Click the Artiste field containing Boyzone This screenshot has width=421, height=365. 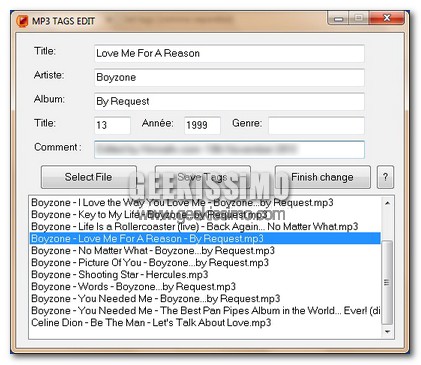pyautogui.click(x=229, y=77)
